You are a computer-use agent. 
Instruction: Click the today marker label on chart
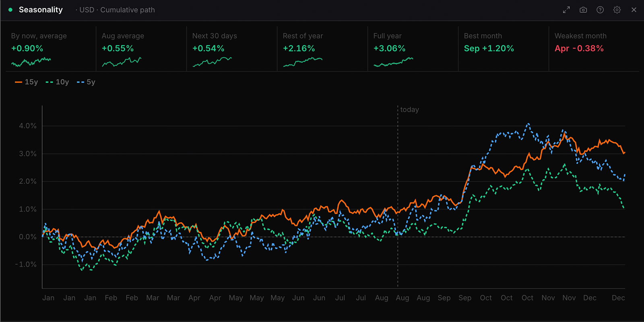pyautogui.click(x=409, y=109)
